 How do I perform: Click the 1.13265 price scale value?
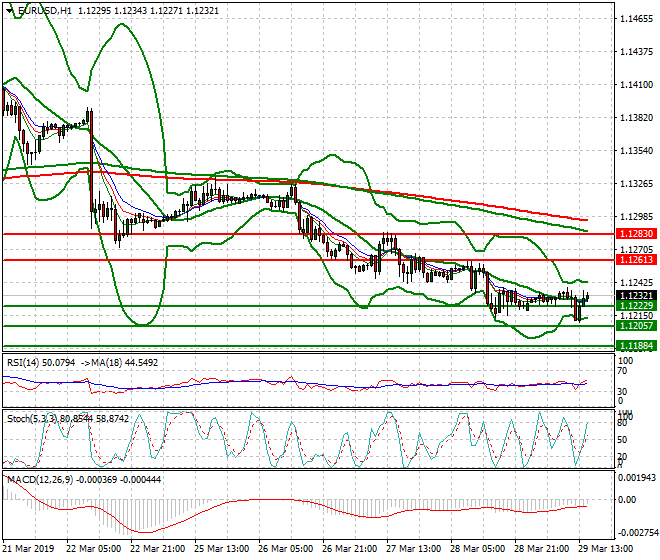pos(636,184)
